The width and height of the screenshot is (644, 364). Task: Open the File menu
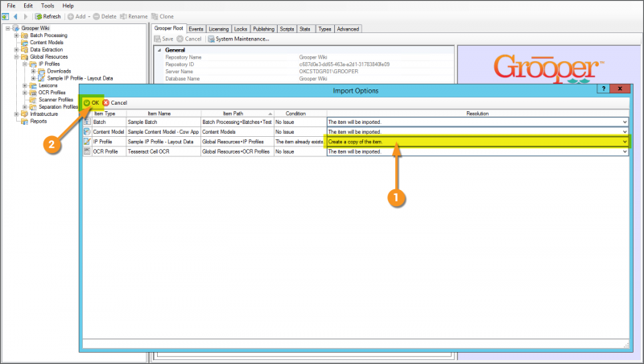pos(11,6)
